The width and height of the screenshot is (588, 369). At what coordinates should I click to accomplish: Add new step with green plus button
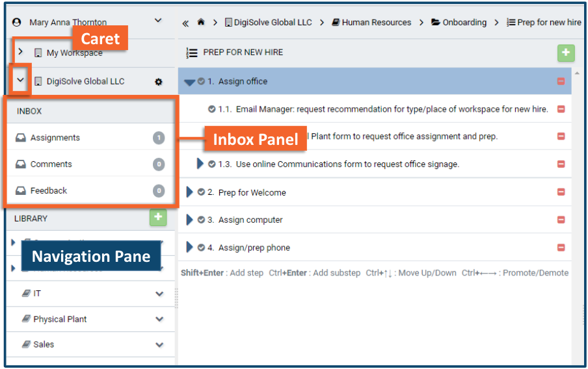pos(566,53)
